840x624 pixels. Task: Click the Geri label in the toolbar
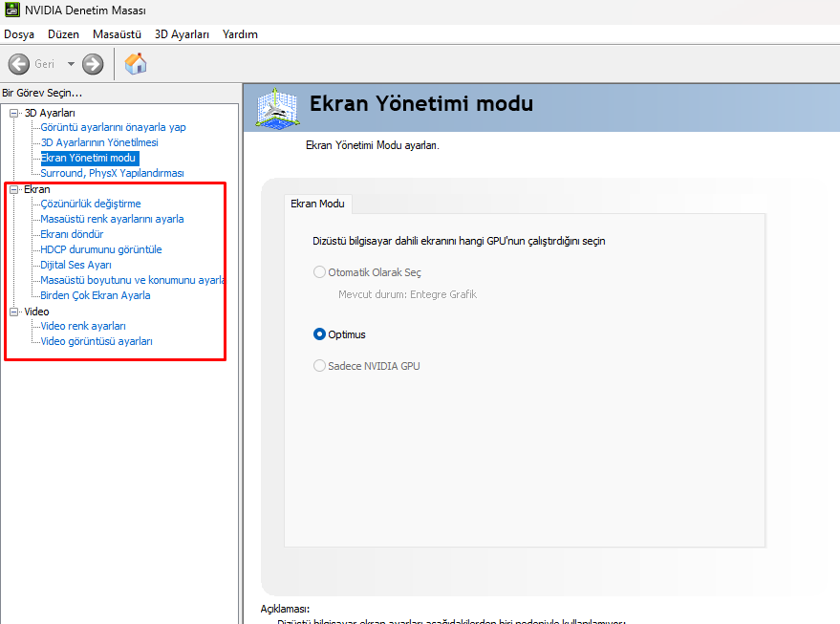(x=45, y=64)
